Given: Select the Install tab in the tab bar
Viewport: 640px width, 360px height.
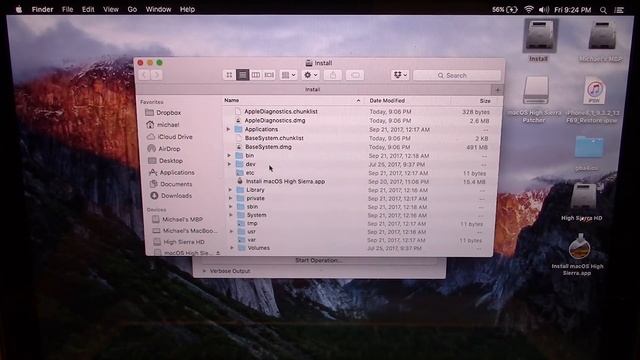Looking at the screenshot, I should point(313,89).
